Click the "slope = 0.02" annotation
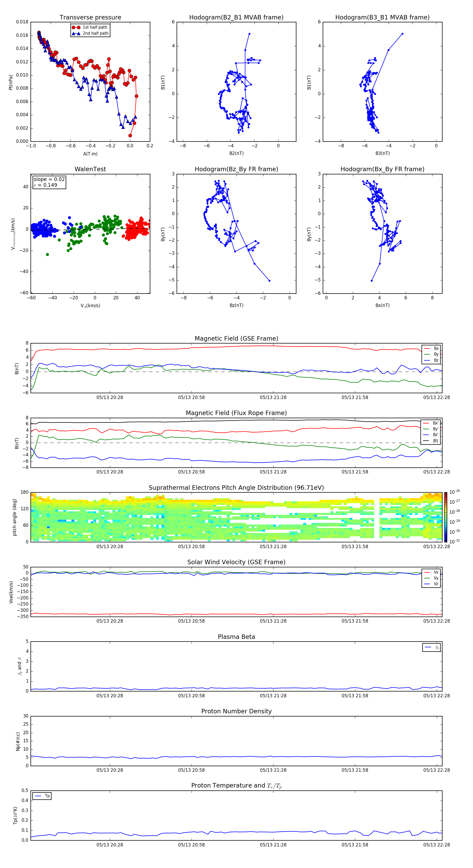This screenshot has width=473, height=868. 49,179
